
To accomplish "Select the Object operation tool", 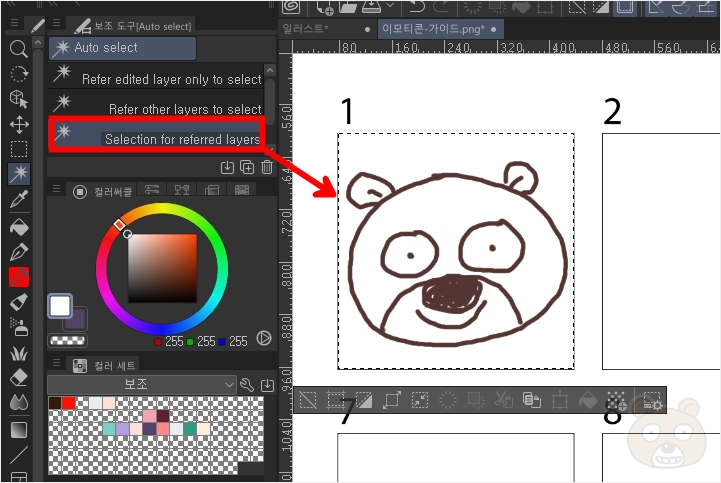I will pyautogui.click(x=19, y=98).
